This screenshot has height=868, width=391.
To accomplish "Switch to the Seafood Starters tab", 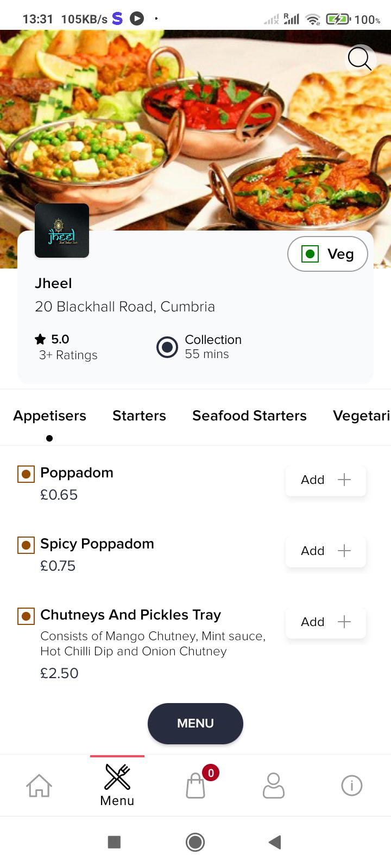I will [x=249, y=416].
